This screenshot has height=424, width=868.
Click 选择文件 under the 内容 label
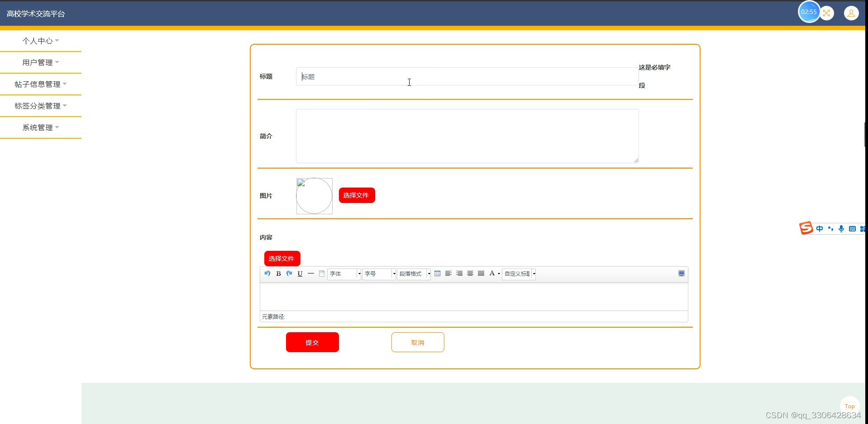pyautogui.click(x=282, y=259)
